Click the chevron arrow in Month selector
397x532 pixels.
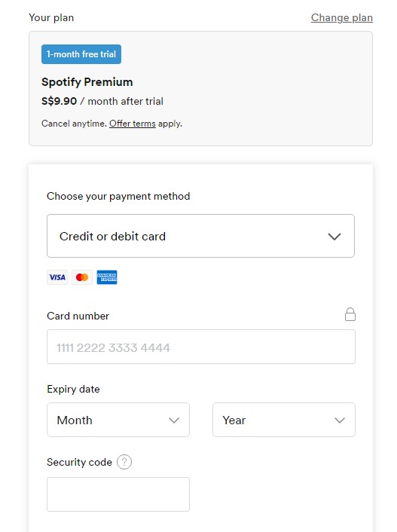click(x=174, y=420)
